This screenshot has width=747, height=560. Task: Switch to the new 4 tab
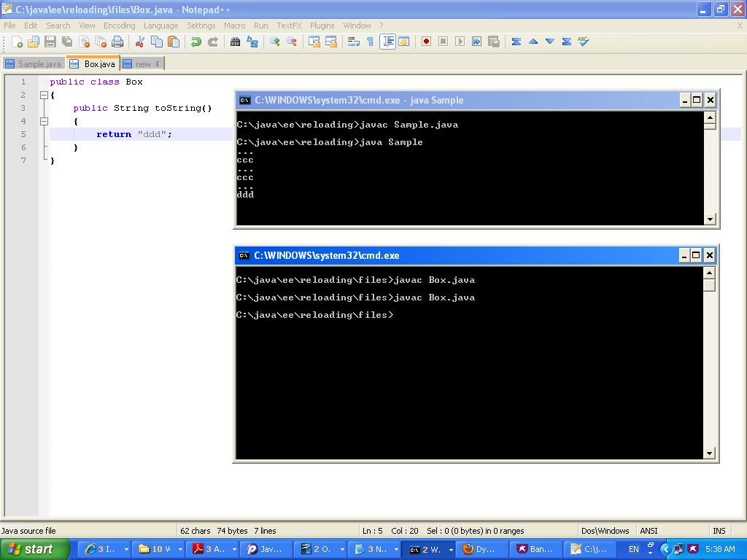tap(142, 64)
